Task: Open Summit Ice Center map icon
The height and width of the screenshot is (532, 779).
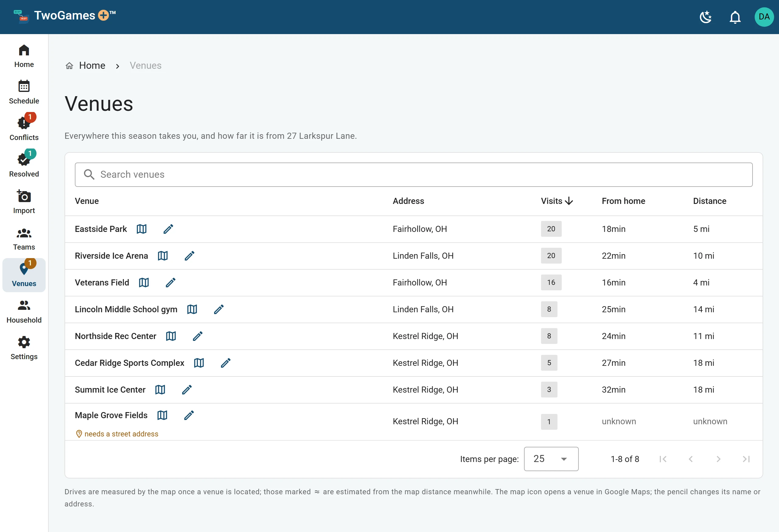Action: click(x=160, y=390)
